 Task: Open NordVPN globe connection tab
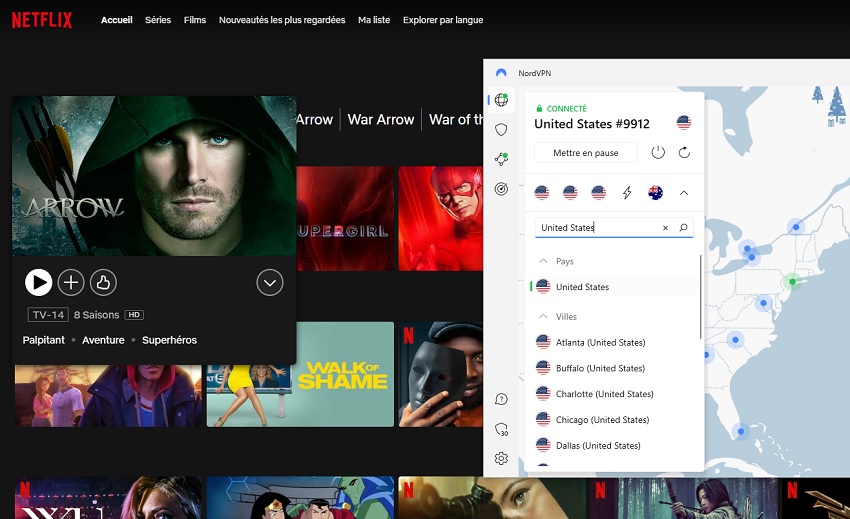coord(501,100)
